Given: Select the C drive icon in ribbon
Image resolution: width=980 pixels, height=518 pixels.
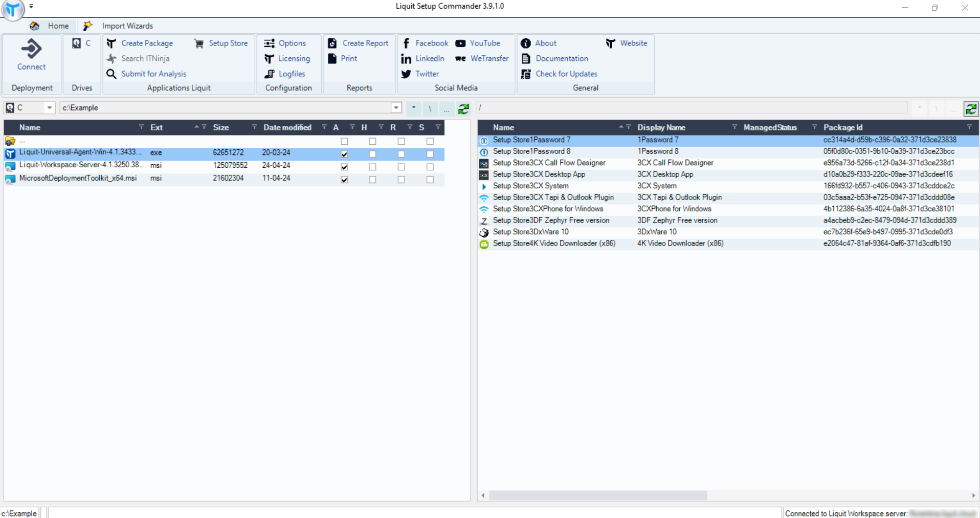Looking at the screenshot, I should tap(76, 43).
